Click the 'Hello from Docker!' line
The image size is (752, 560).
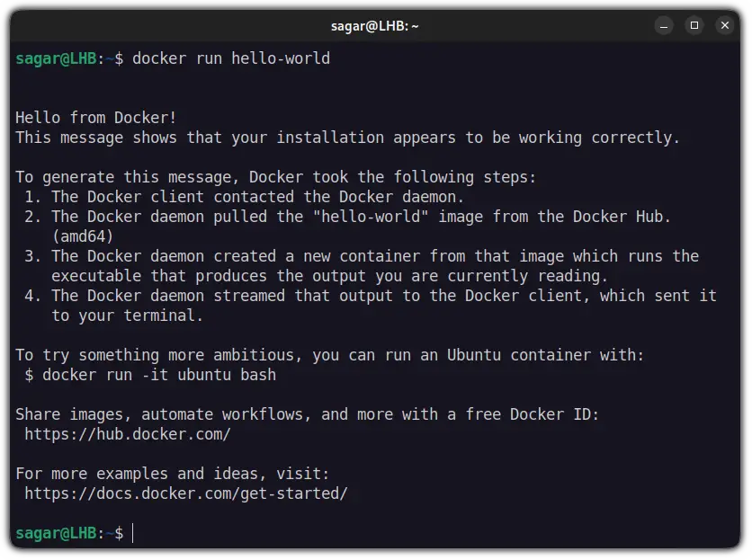(x=96, y=118)
